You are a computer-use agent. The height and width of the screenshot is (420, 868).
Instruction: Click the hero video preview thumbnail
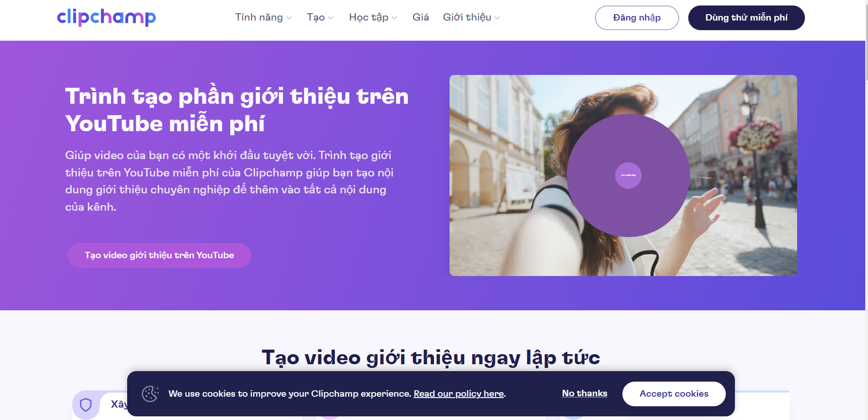pos(623,175)
